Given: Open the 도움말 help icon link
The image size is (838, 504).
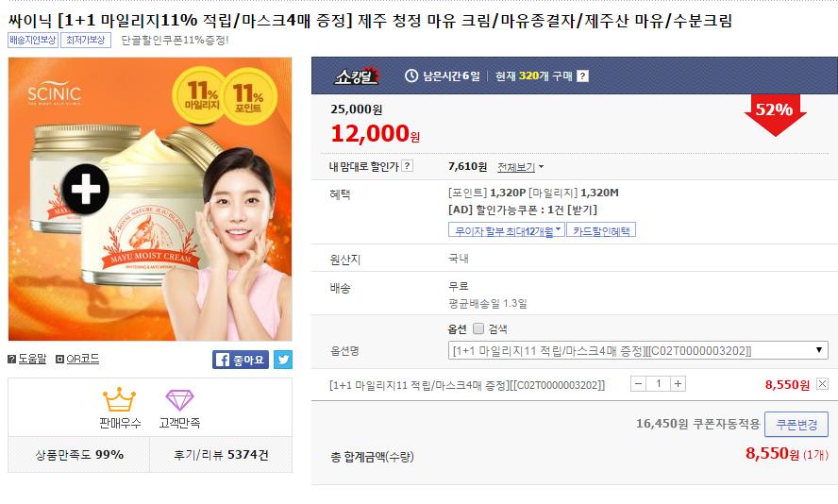Looking at the screenshot, I should [27, 359].
